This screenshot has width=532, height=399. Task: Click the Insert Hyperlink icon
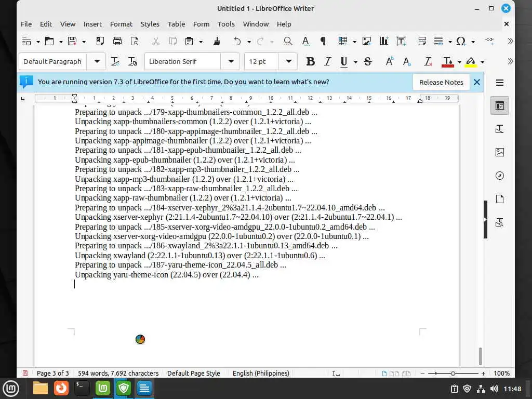tap(489, 40)
